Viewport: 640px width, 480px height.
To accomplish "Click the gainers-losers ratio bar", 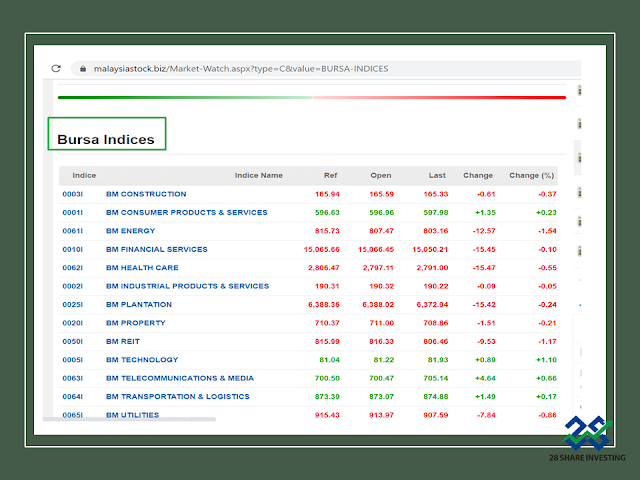I will pos(312,98).
